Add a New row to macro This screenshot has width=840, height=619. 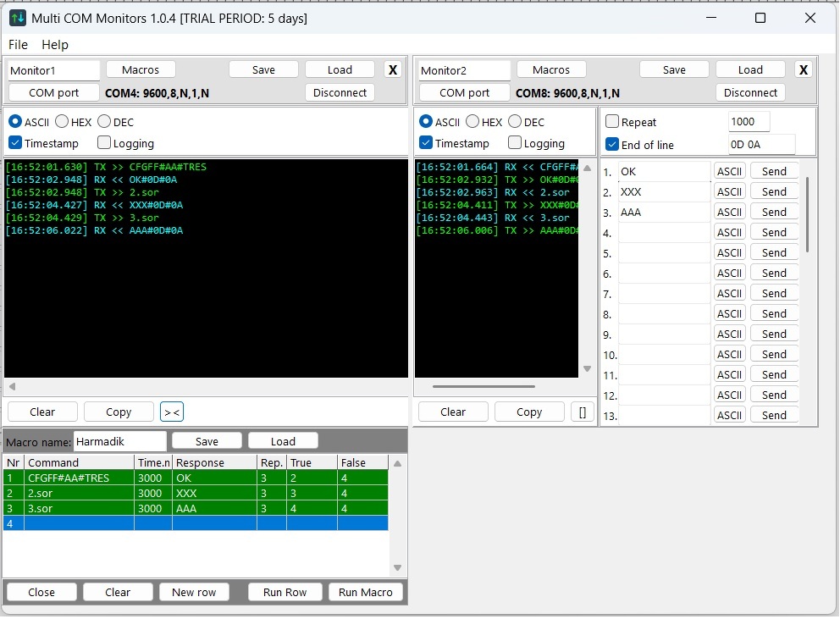(194, 592)
